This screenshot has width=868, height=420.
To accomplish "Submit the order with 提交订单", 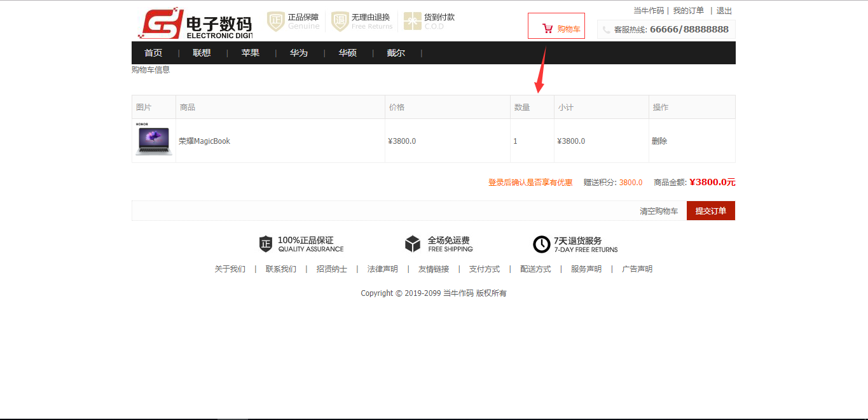I will point(711,211).
